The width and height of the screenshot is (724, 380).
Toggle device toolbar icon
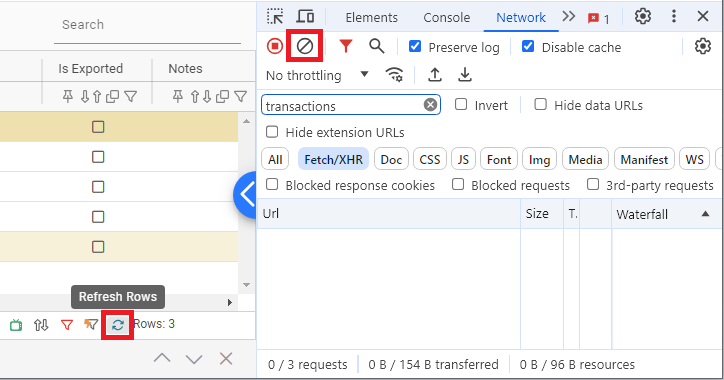pos(305,17)
